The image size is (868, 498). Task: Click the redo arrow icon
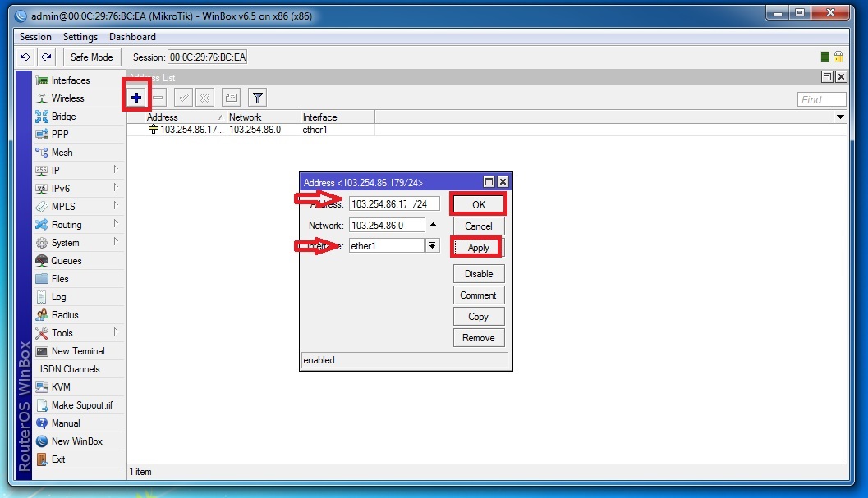tap(47, 57)
